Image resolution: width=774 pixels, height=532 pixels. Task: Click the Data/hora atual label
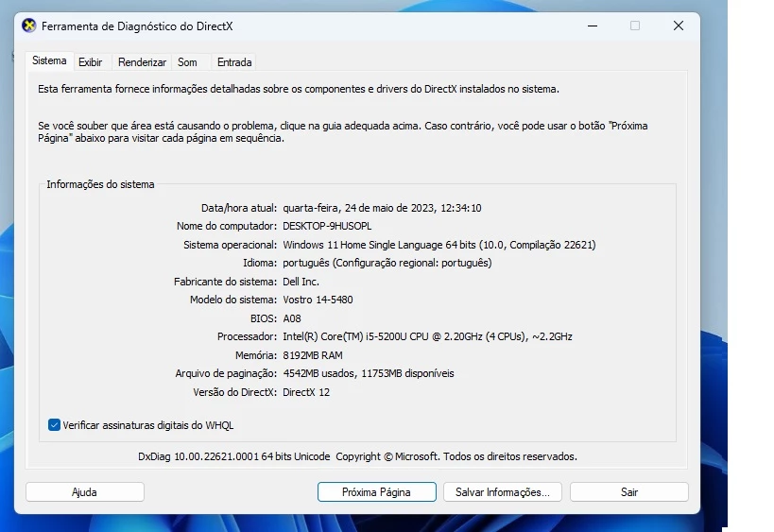pos(239,208)
